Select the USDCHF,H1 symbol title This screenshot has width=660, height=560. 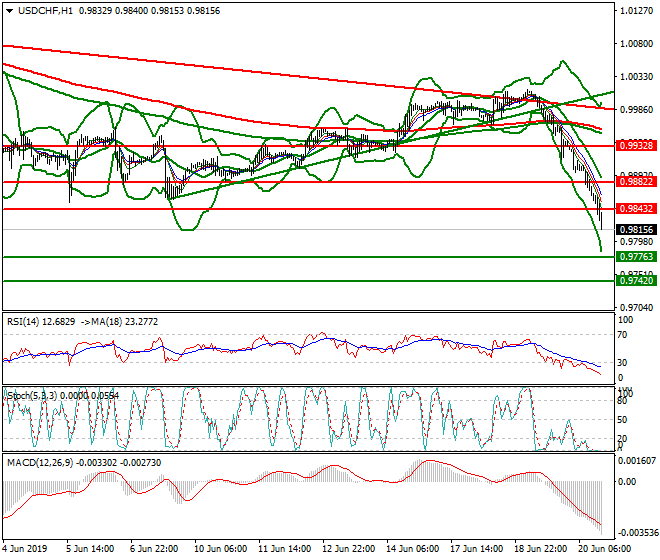45,11
